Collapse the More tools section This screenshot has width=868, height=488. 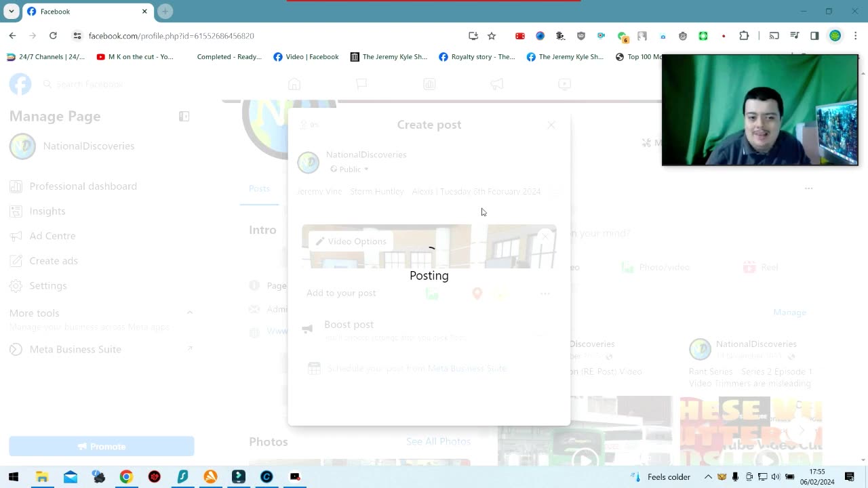coord(190,312)
